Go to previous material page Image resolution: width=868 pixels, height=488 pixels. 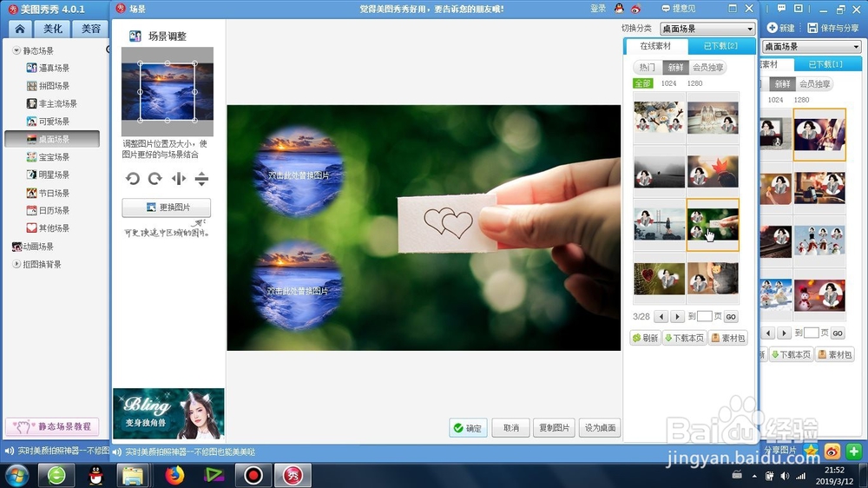click(x=661, y=317)
